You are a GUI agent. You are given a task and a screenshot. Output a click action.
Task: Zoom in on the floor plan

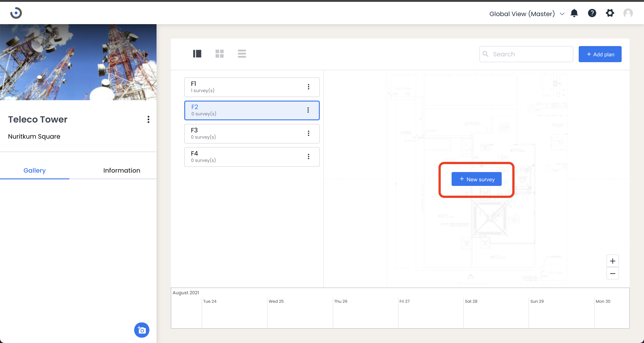pos(613,261)
